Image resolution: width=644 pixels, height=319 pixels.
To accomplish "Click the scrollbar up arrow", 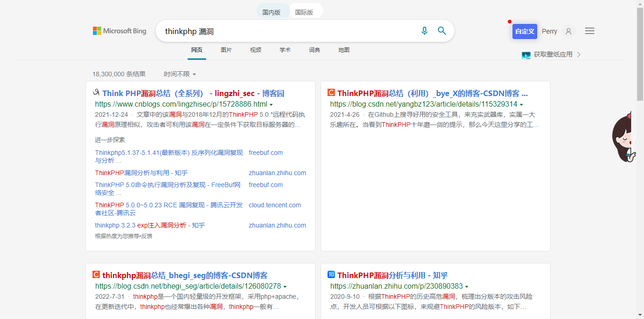I will point(640,4).
